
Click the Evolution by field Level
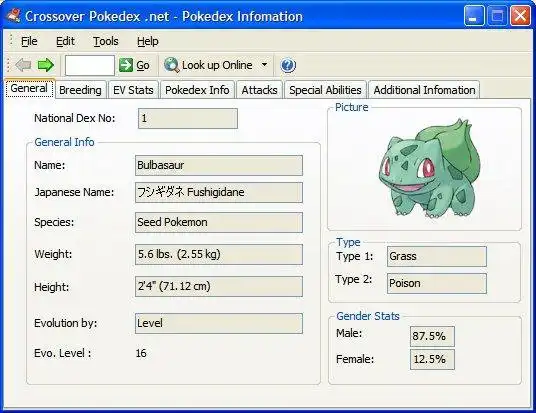(x=219, y=323)
